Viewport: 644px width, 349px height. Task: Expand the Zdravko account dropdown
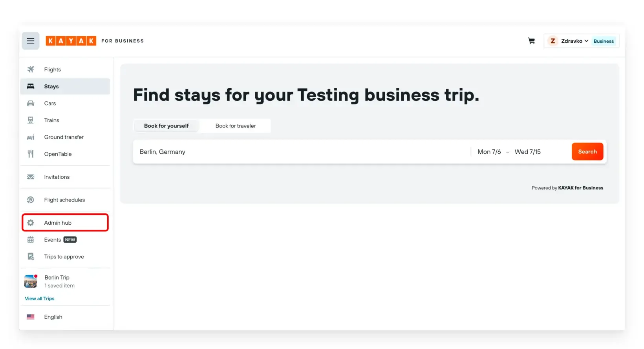pos(574,41)
